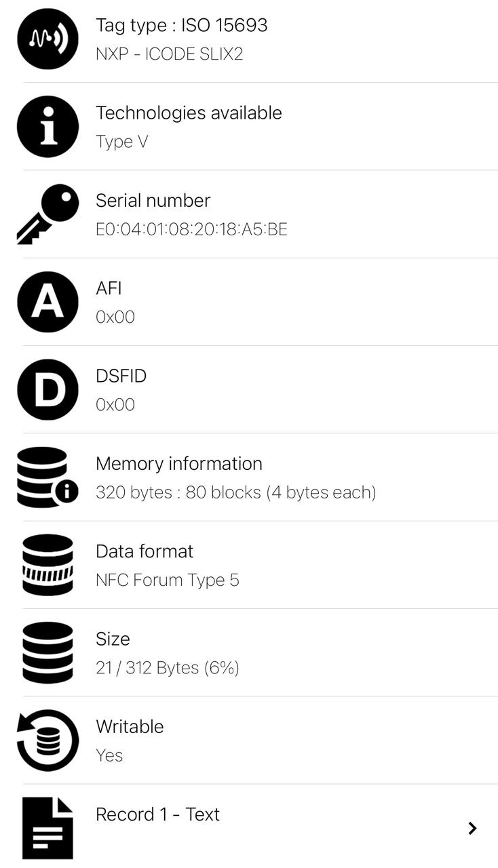The width and height of the screenshot is (498, 868).
Task: Tap the DSFID letter D icon
Action: point(47,389)
